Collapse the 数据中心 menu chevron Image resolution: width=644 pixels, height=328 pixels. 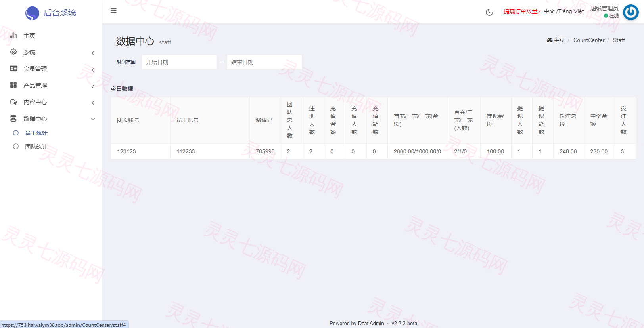click(x=93, y=119)
